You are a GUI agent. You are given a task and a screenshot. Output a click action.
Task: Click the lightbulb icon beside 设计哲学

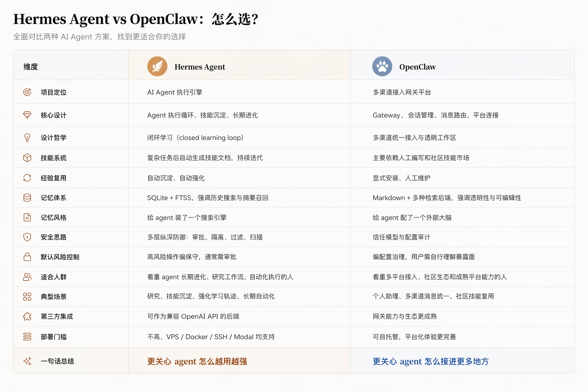tap(27, 137)
